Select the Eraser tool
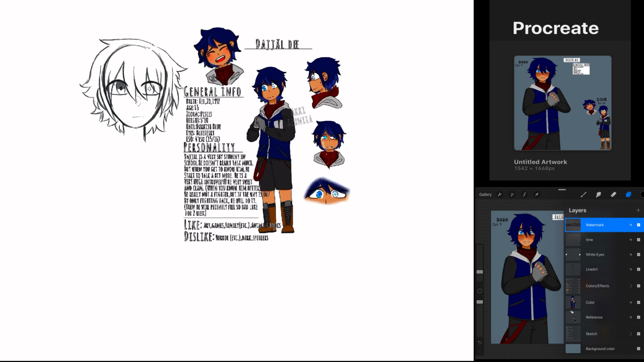Viewport: 644px width, 362px height. pyautogui.click(x=613, y=194)
